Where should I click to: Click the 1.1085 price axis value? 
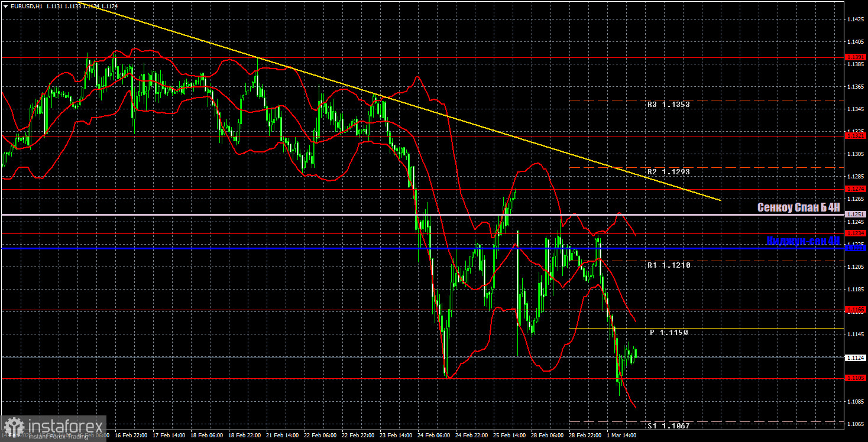(x=856, y=402)
